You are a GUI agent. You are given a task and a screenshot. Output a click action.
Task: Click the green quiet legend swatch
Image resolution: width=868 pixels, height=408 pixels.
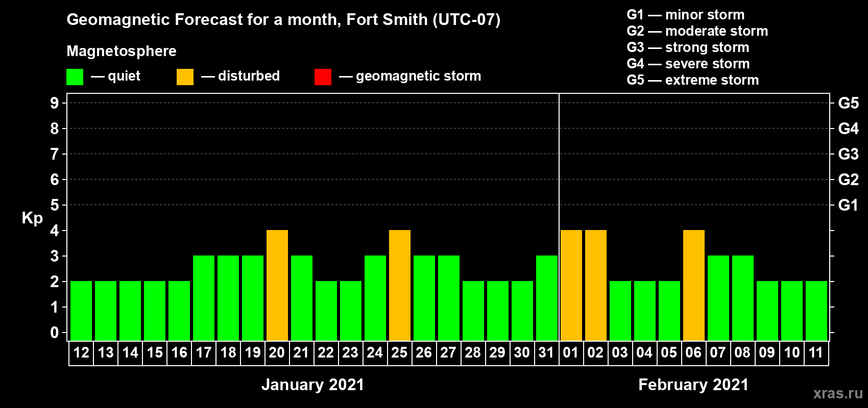75,77
